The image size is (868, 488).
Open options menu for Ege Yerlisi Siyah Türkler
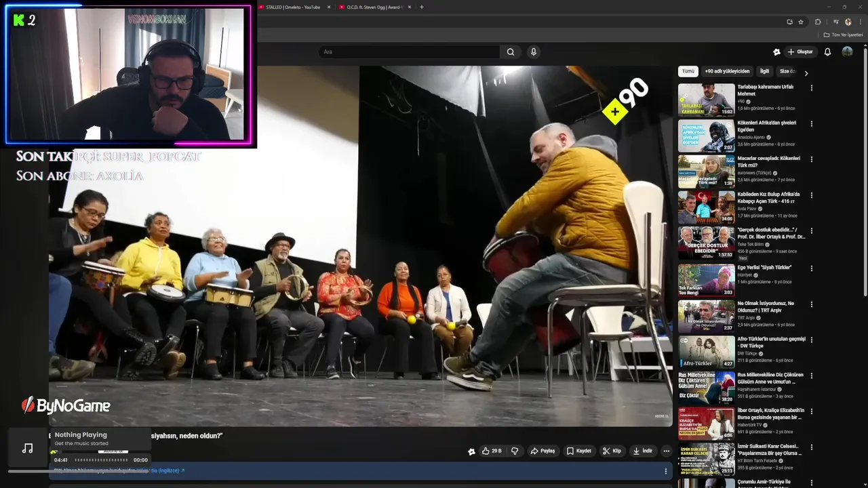point(811,268)
